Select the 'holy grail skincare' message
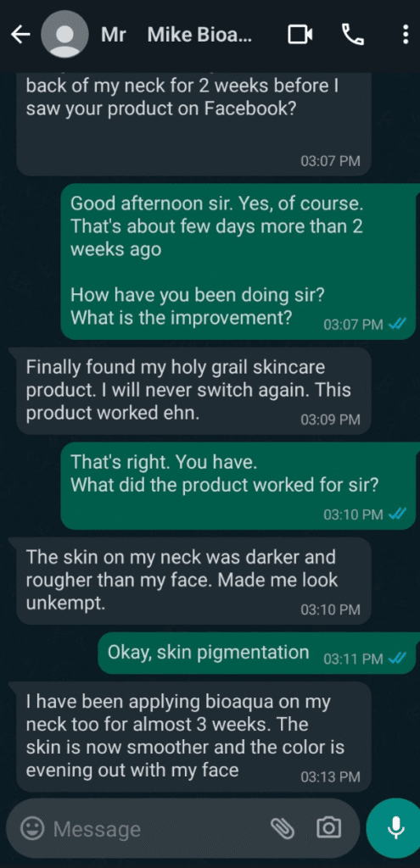Screen dimensions: 420x868 pyautogui.click(x=194, y=391)
